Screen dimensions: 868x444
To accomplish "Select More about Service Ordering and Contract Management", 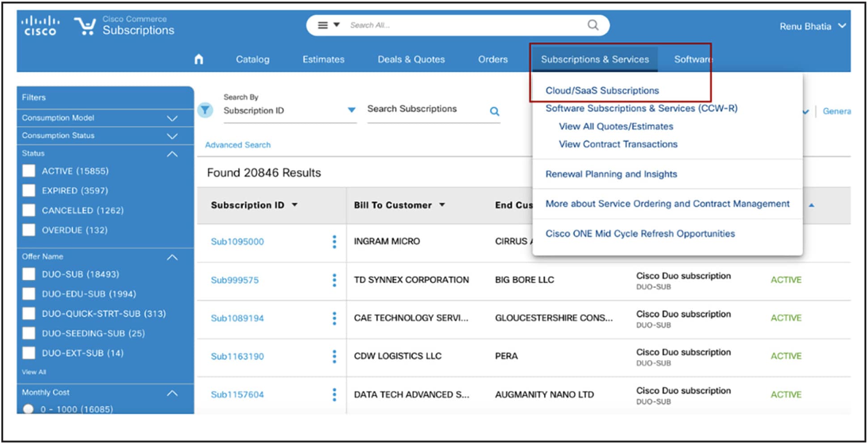I will pos(668,204).
